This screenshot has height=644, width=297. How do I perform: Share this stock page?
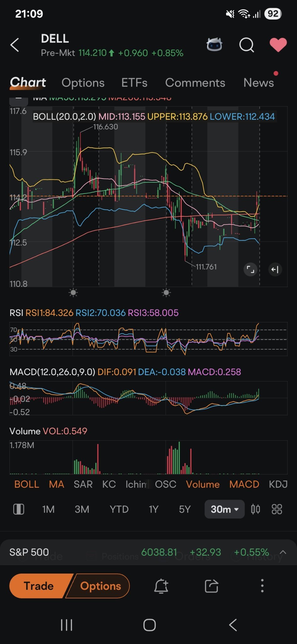[212, 586]
